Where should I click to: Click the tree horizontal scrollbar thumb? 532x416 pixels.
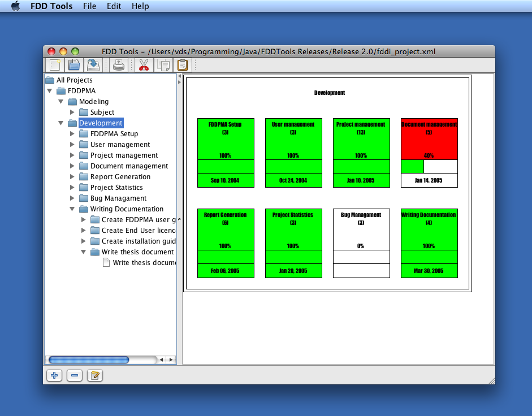coord(89,359)
